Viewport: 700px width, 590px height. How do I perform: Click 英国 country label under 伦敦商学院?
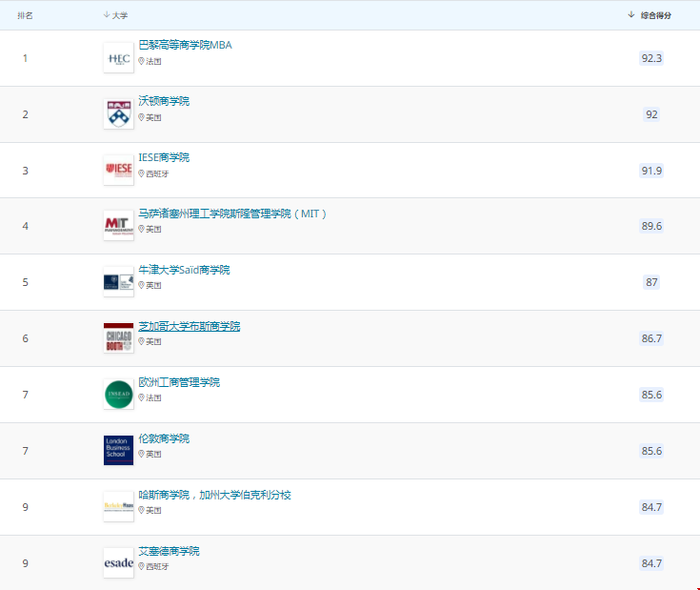[x=153, y=454]
